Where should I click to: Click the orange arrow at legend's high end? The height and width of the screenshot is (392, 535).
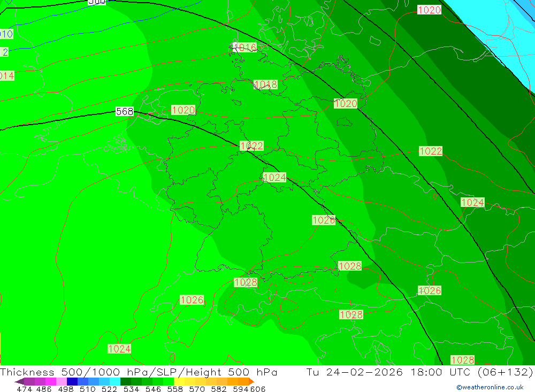pyautogui.click(x=251, y=381)
